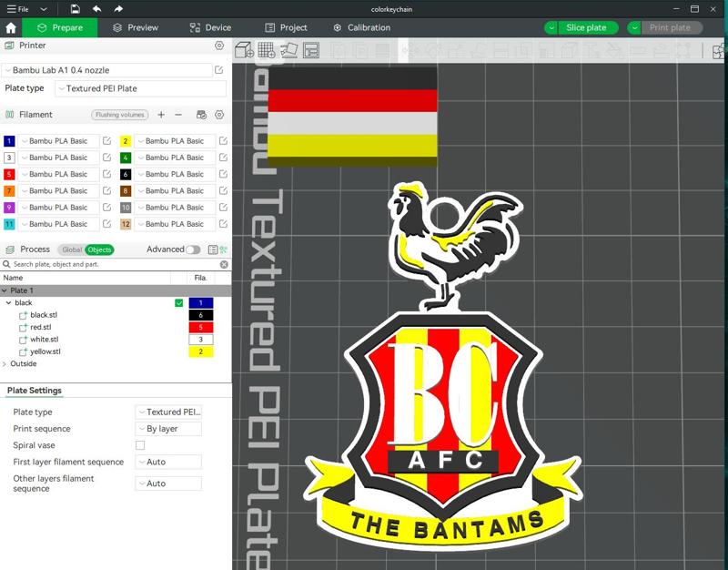Click the Print plate button

670,28
